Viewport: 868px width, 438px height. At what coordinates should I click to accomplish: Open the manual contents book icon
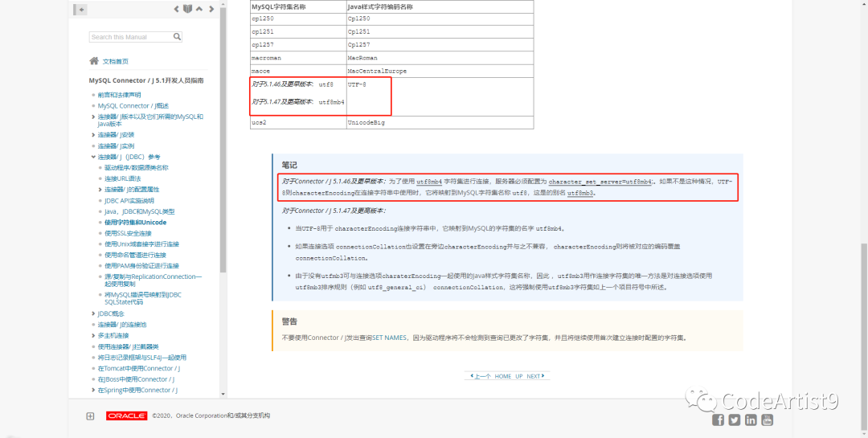pos(187,9)
